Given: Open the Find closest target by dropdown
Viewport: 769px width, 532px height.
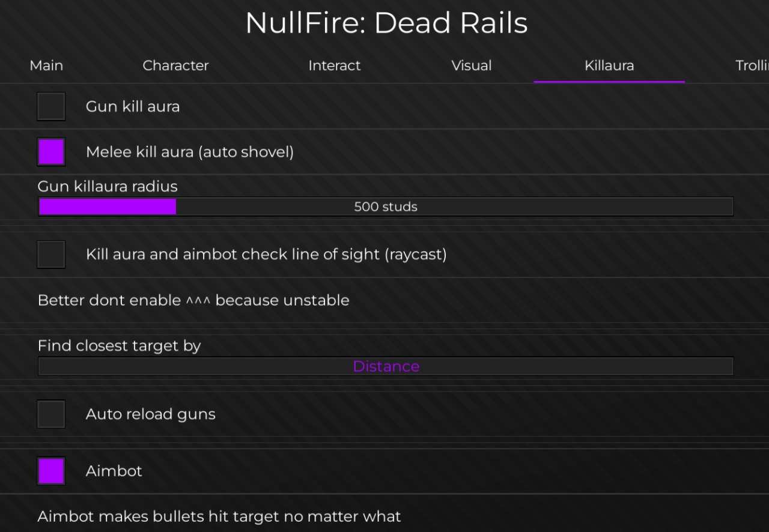Looking at the screenshot, I should (x=386, y=366).
